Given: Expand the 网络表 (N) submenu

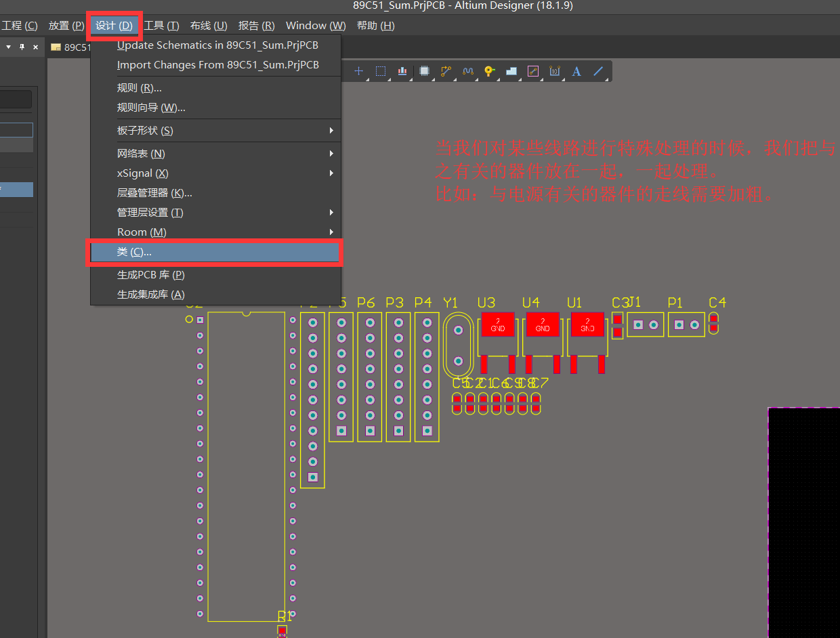Looking at the screenshot, I should (216, 154).
